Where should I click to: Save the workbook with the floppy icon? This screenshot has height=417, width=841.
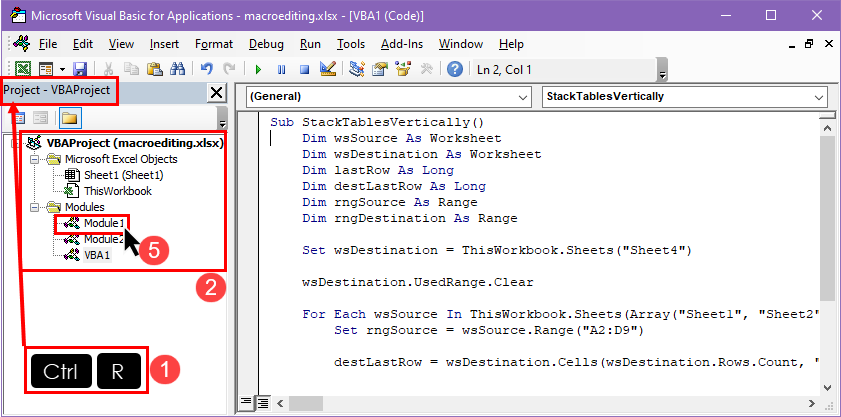[80, 69]
